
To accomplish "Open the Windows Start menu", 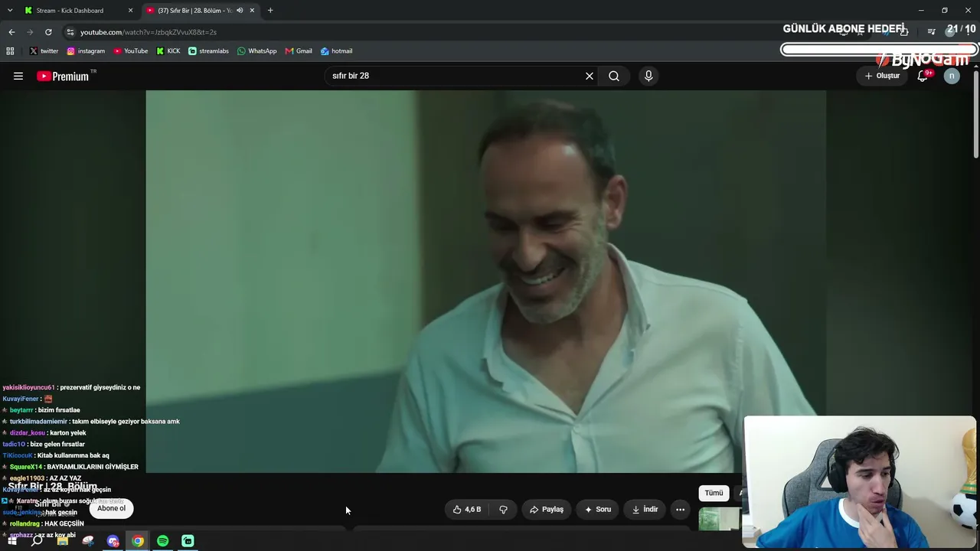I will (12, 541).
